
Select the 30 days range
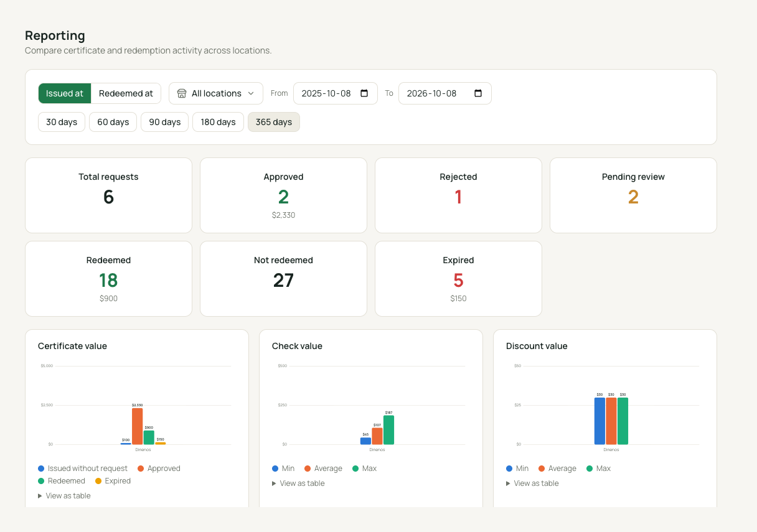pyautogui.click(x=62, y=122)
